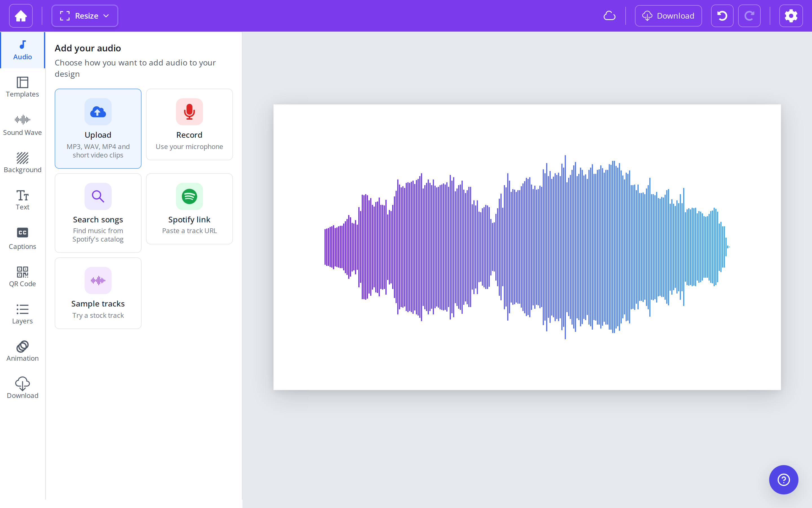
Task: Choose Spotify link option
Action: tap(189, 209)
